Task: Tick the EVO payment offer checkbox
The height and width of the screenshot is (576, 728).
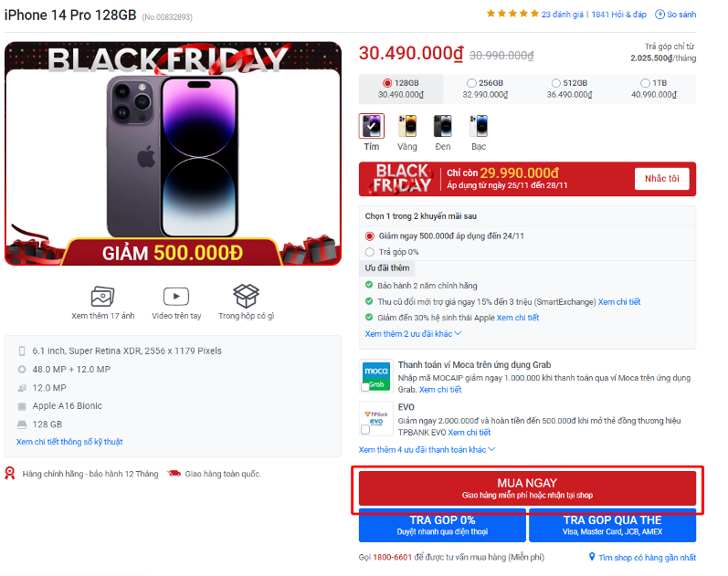Action: click(x=365, y=430)
